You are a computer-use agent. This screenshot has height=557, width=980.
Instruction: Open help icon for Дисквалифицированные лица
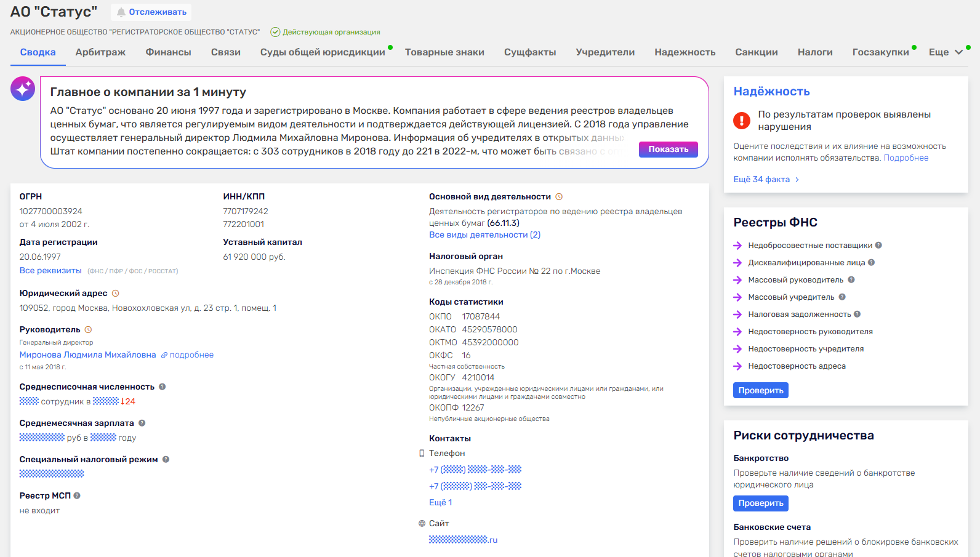click(x=871, y=263)
